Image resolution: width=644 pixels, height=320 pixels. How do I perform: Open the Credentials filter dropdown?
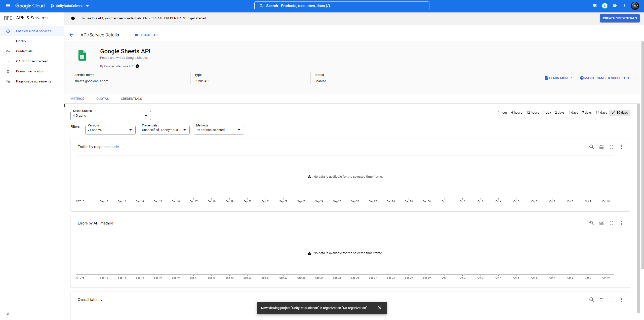165,130
